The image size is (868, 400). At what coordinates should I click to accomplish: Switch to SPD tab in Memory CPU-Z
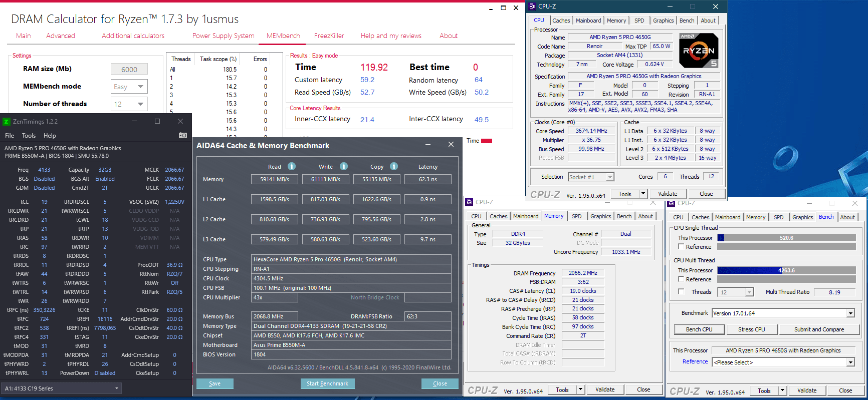pyautogui.click(x=577, y=216)
